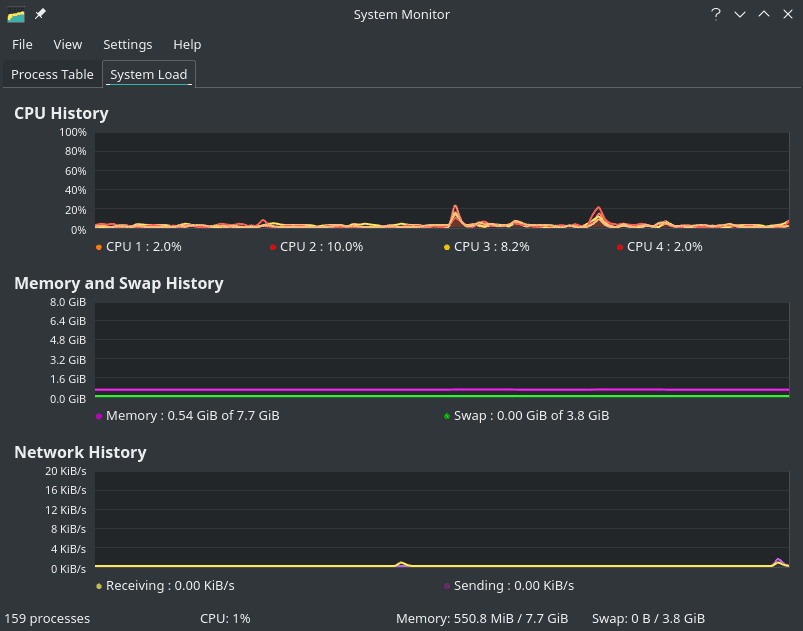Select the System Load tab
Screen dimensions: 803x631
pyautogui.click(x=148, y=74)
